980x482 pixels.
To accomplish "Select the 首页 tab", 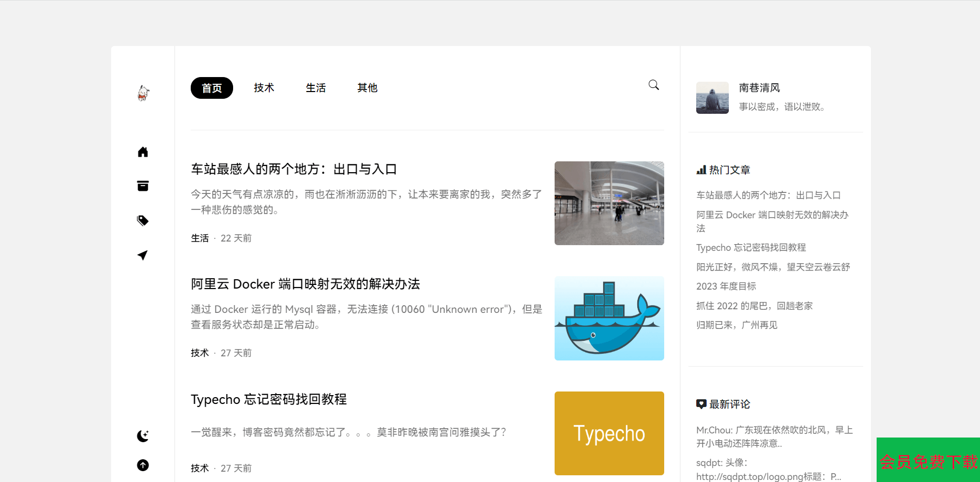I will 212,88.
